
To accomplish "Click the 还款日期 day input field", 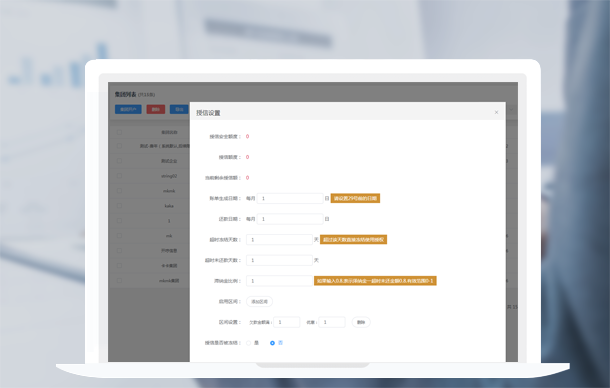I will tap(290, 219).
